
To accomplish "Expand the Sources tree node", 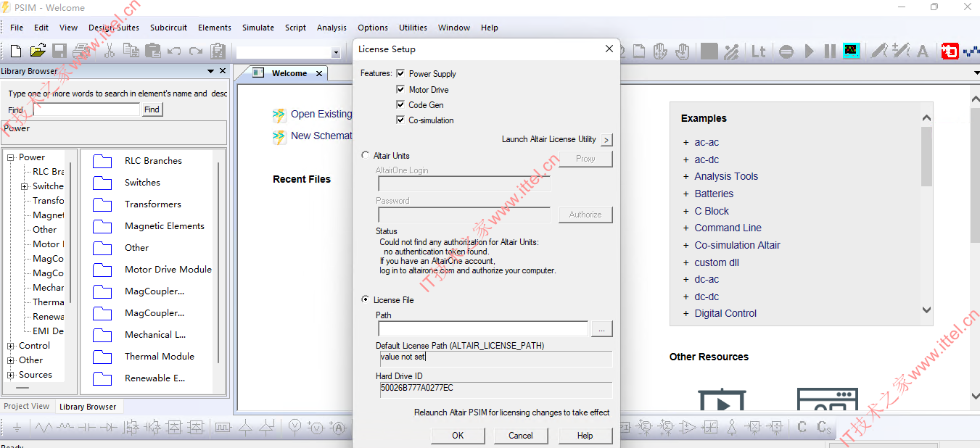I will point(11,375).
